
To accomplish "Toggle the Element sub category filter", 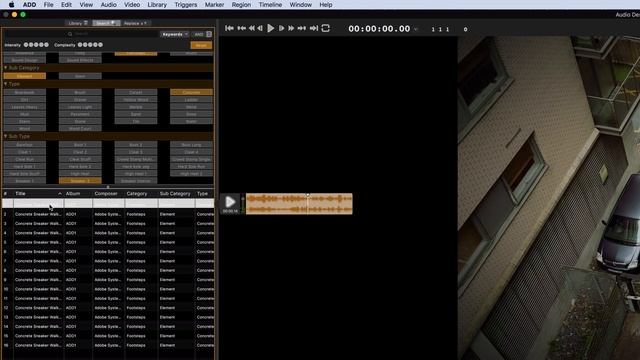I will [24, 76].
